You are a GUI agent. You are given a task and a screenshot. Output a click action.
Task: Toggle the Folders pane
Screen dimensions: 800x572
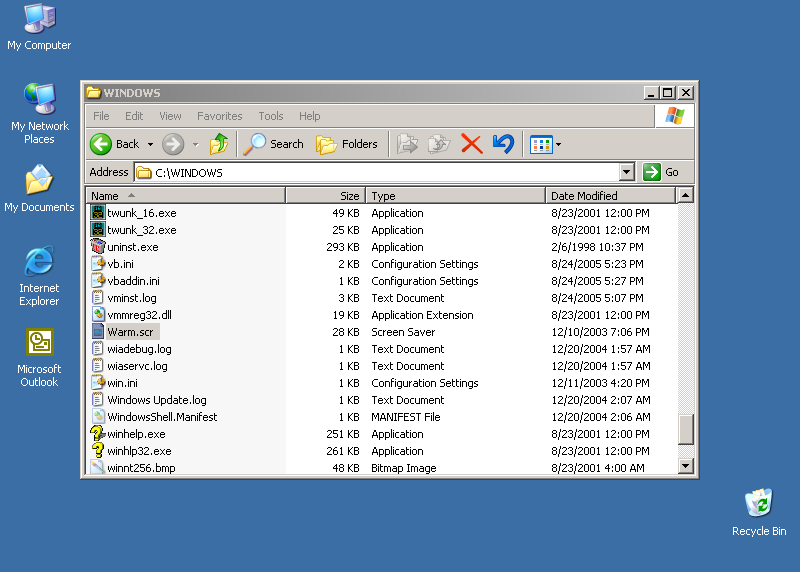[347, 144]
